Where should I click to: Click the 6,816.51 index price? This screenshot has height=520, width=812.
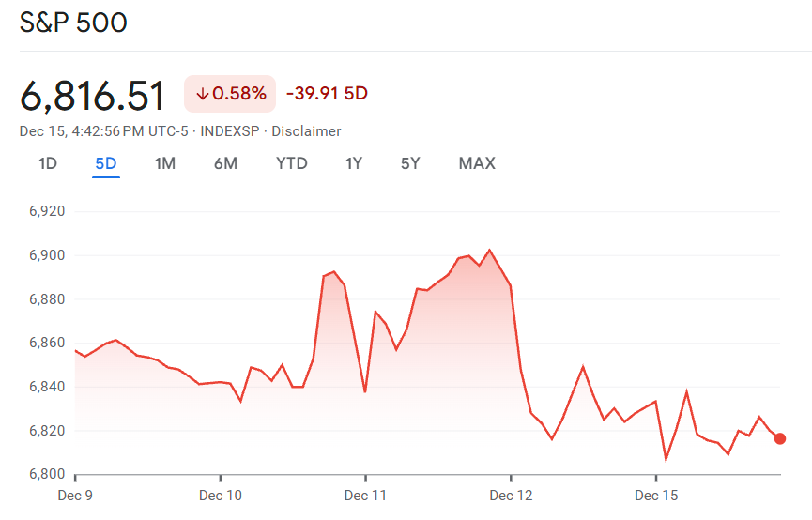(x=93, y=96)
